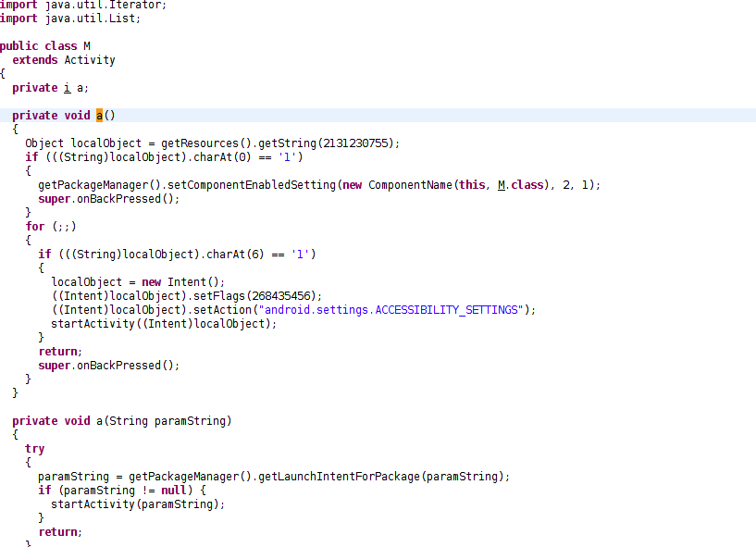
Task: Click the underlined "M" before .class
Action: (502, 185)
